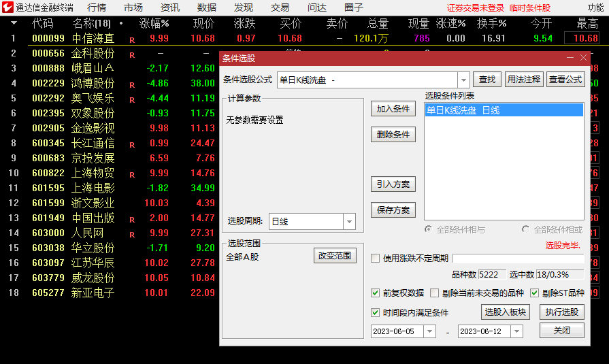The height and width of the screenshot is (364, 609).
Task: Select the 全部条件相与 radio button
Action: pyautogui.click(x=428, y=229)
